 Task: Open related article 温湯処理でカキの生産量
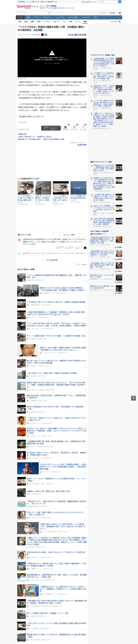click(x=41, y=139)
